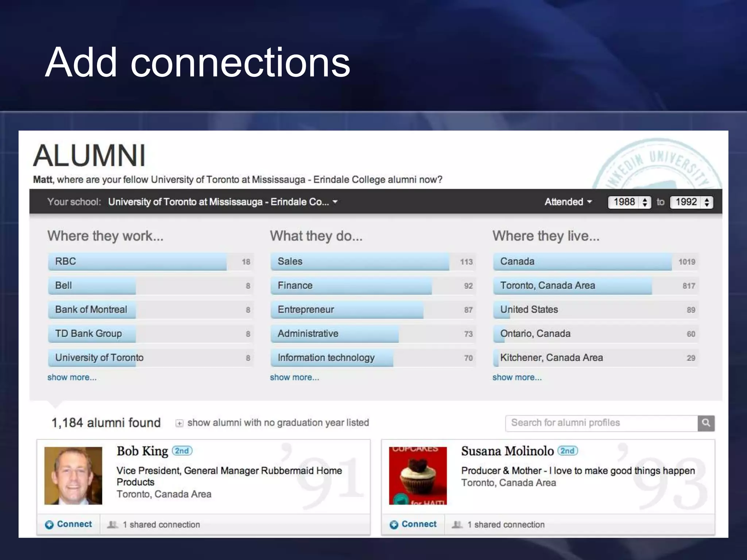Select the Ontario, Canada location bar
747x560 pixels.
click(596, 334)
